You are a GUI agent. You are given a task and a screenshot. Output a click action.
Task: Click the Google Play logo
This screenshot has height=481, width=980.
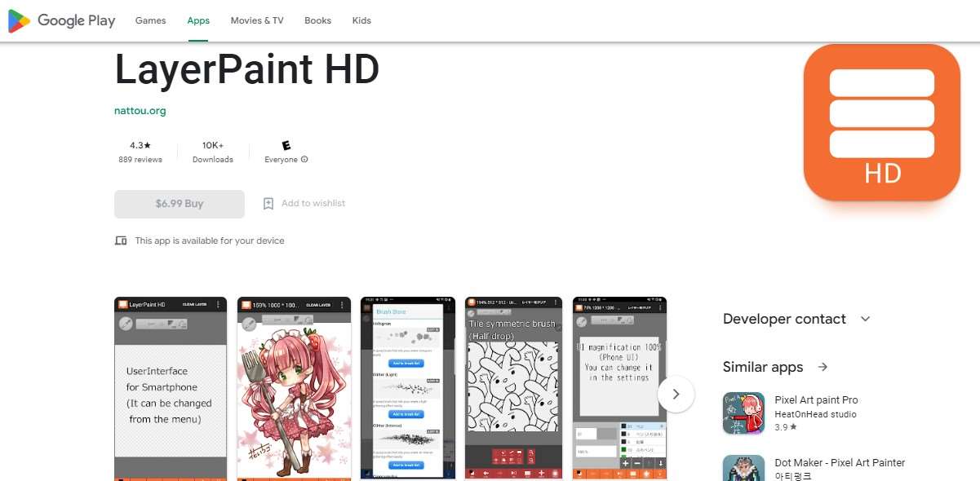[x=61, y=21]
